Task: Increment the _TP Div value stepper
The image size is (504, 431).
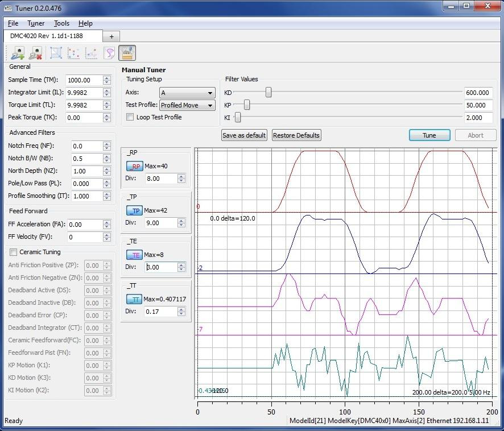Action: click(x=182, y=221)
